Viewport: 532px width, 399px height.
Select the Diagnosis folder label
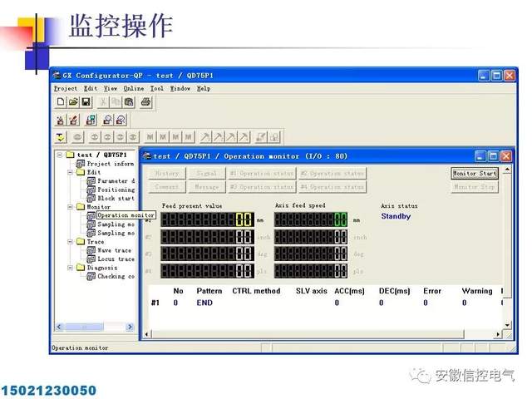point(102,268)
